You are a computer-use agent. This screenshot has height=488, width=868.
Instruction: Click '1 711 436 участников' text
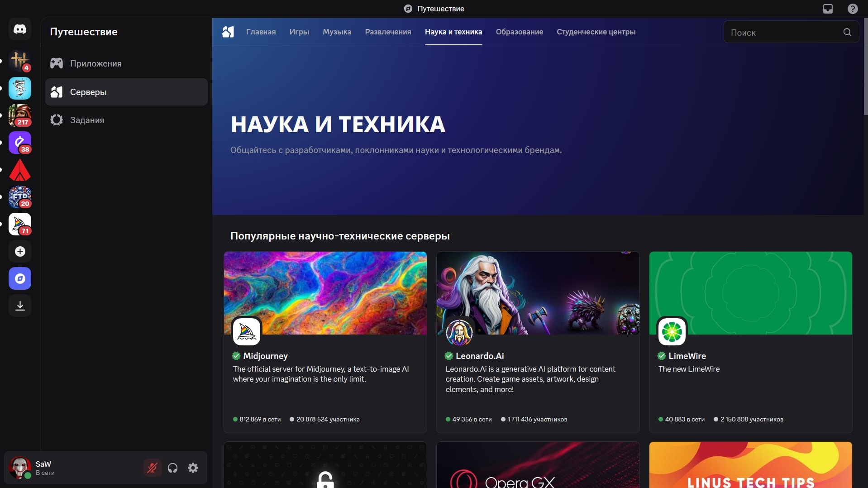click(x=537, y=419)
